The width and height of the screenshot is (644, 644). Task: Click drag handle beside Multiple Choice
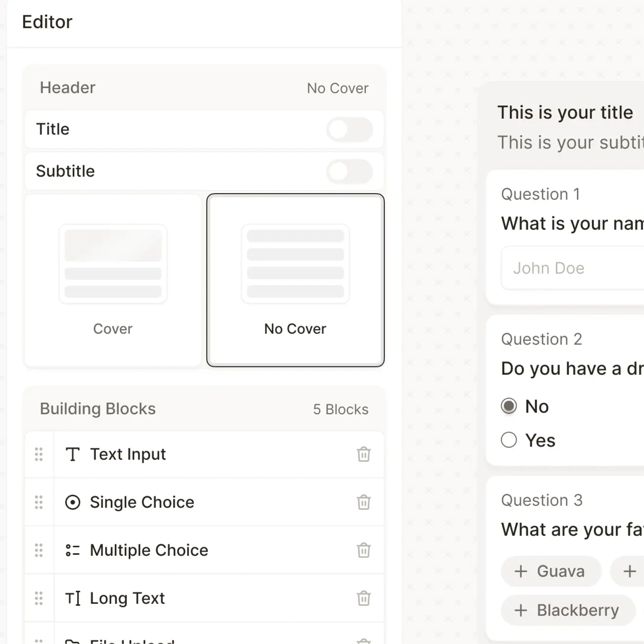(39, 550)
